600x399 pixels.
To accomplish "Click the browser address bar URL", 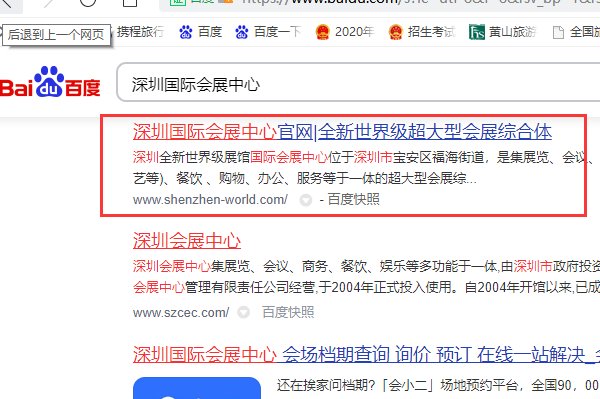I will click(421, 2).
